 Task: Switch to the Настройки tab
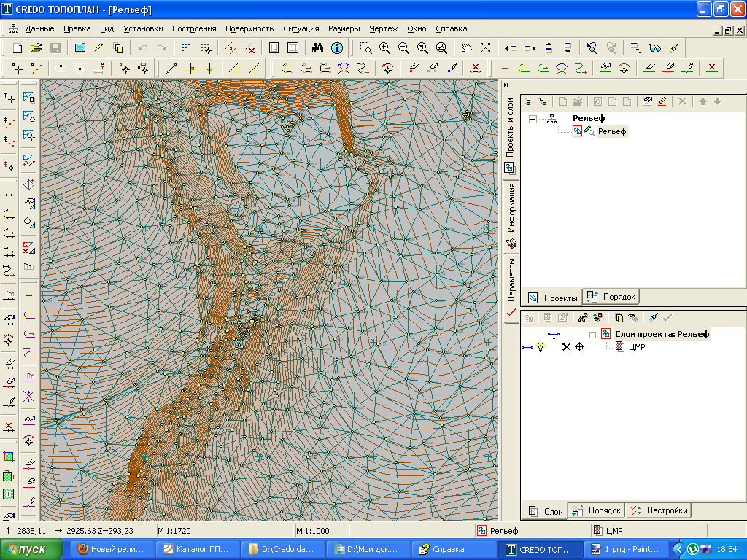(x=659, y=510)
